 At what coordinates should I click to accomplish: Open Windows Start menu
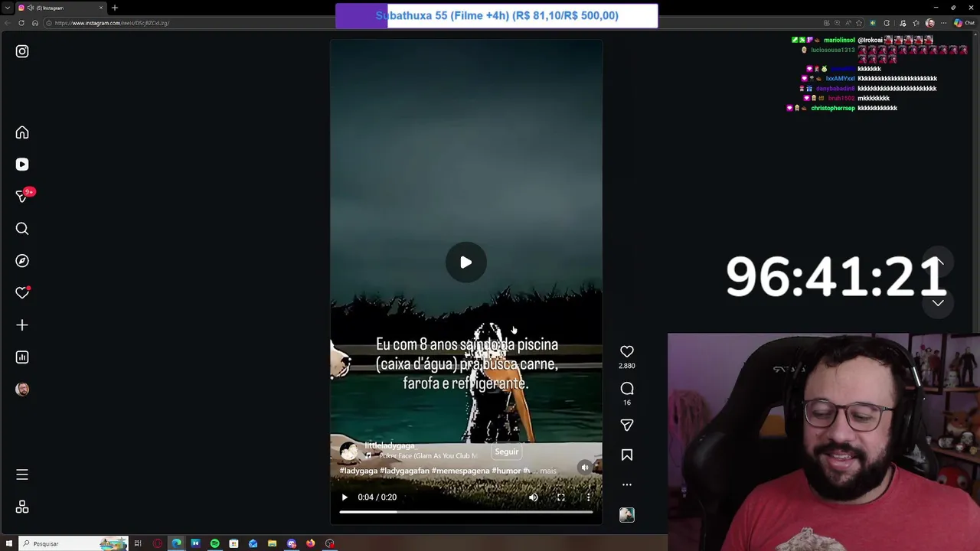(9, 543)
